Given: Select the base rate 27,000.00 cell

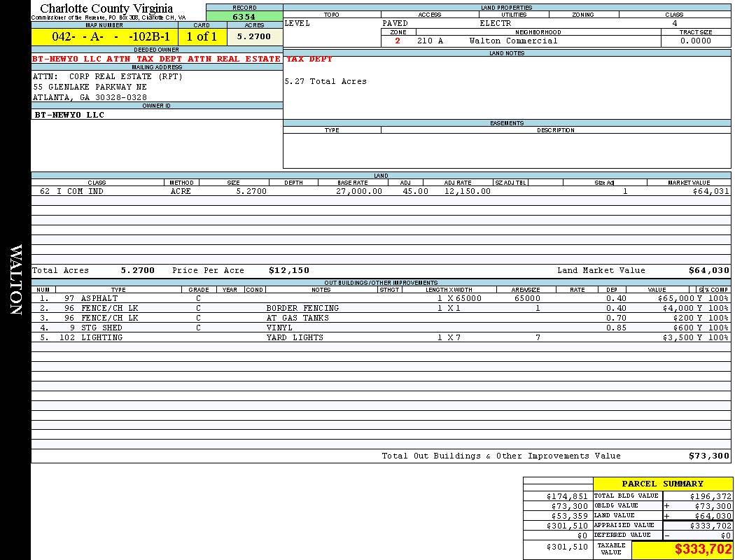Looking at the screenshot, I should [x=358, y=191].
